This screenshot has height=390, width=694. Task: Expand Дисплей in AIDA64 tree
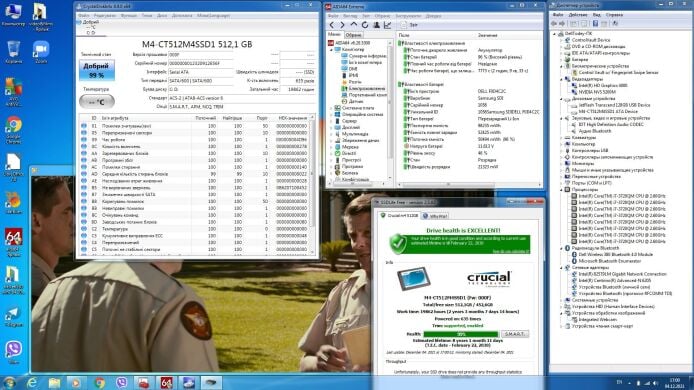tap(331, 127)
